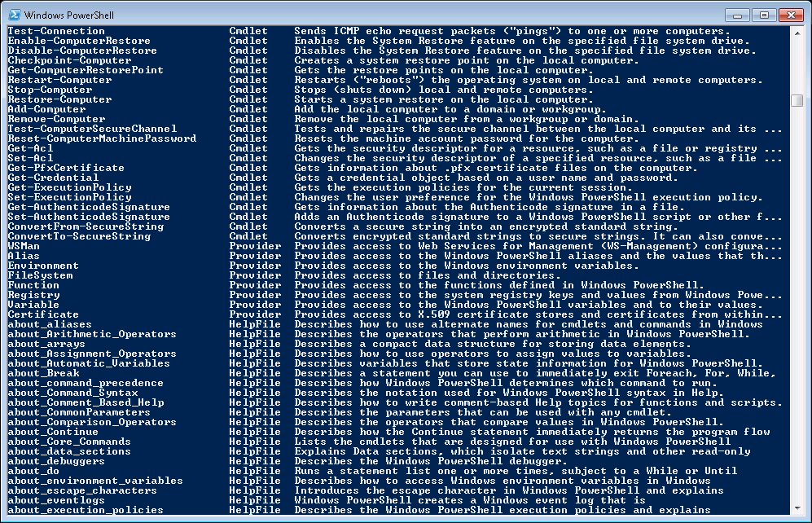
Task: Click the WSMan provider name
Action: click(24, 247)
